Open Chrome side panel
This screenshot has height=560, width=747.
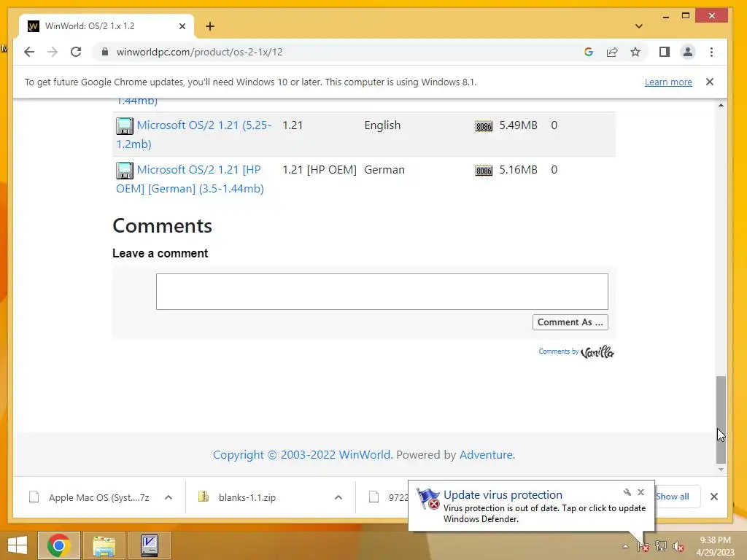(664, 52)
